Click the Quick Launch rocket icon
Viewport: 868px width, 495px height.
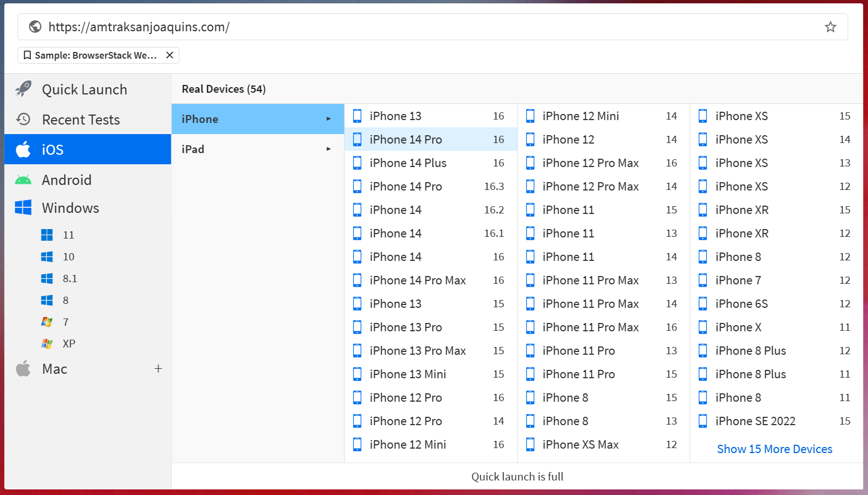[x=23, y=89]
